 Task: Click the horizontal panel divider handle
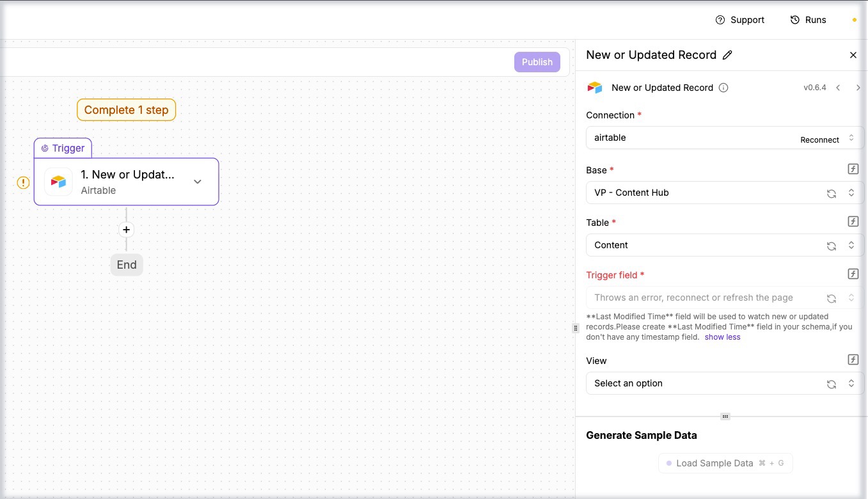pyautogui.click(x=725, y=416)
